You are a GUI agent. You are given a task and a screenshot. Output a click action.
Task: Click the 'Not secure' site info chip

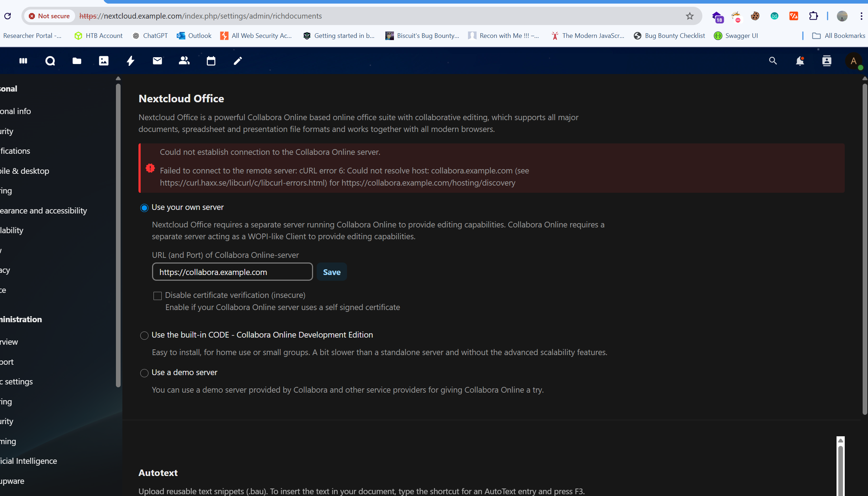49,16
